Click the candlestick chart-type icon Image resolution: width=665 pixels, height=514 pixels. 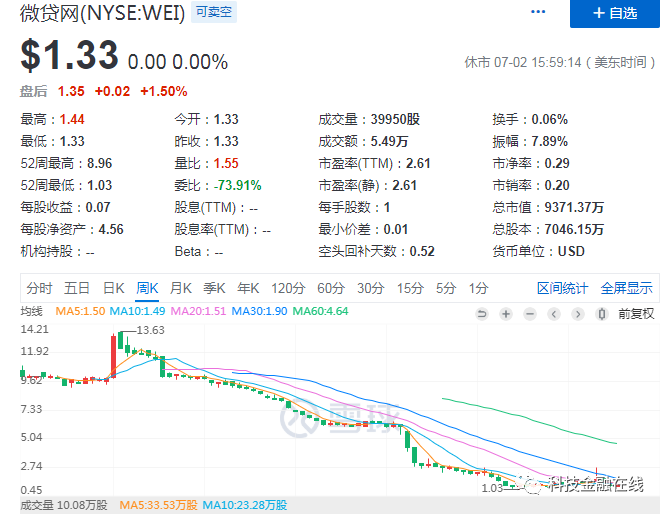pyautogui.click(x=601, y=314)
